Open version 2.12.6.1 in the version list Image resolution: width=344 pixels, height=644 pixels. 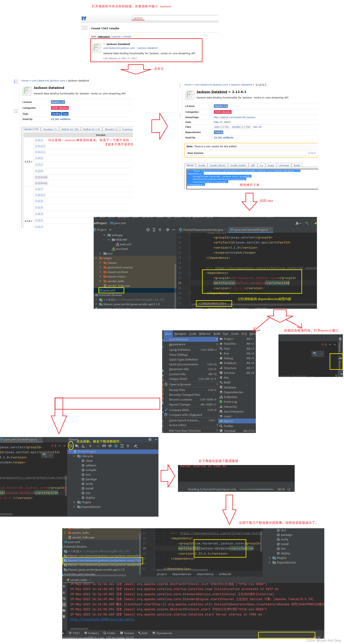pos(40,195)
